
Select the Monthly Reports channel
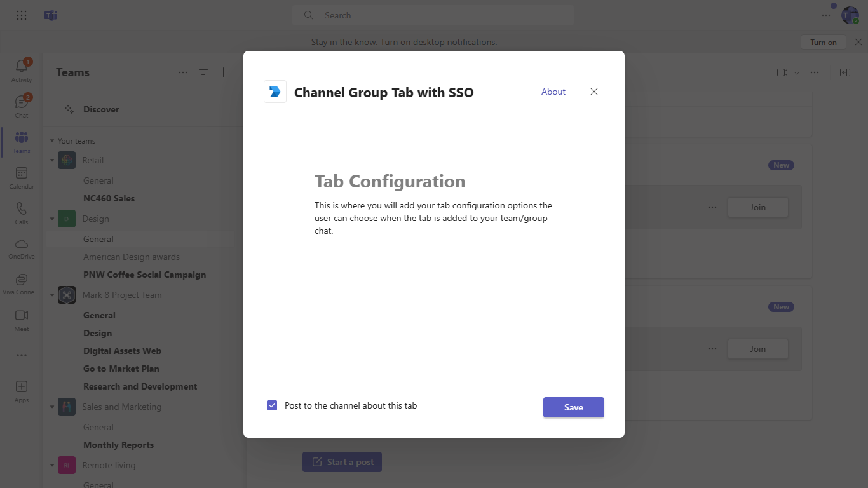pos(118,445)
